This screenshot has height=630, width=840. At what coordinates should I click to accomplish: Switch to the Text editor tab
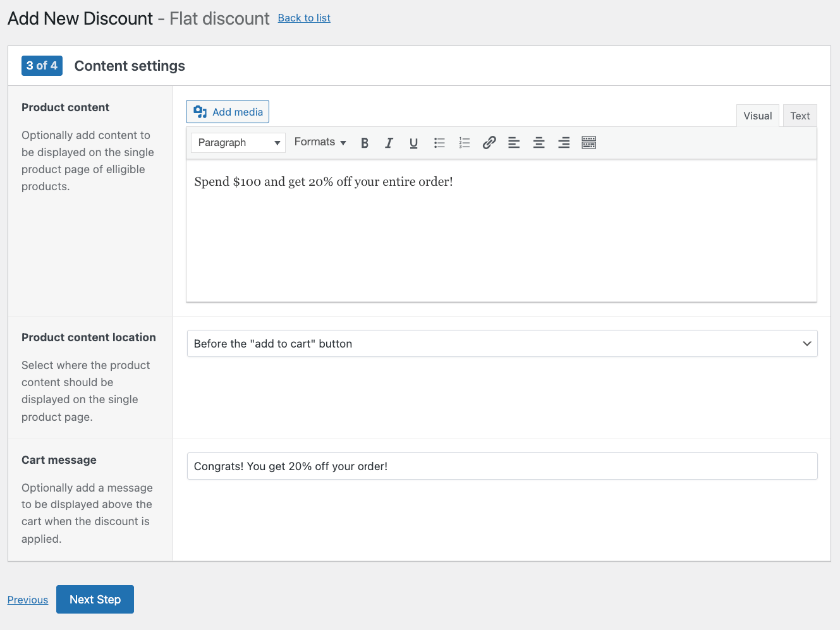tap(800, 116)
